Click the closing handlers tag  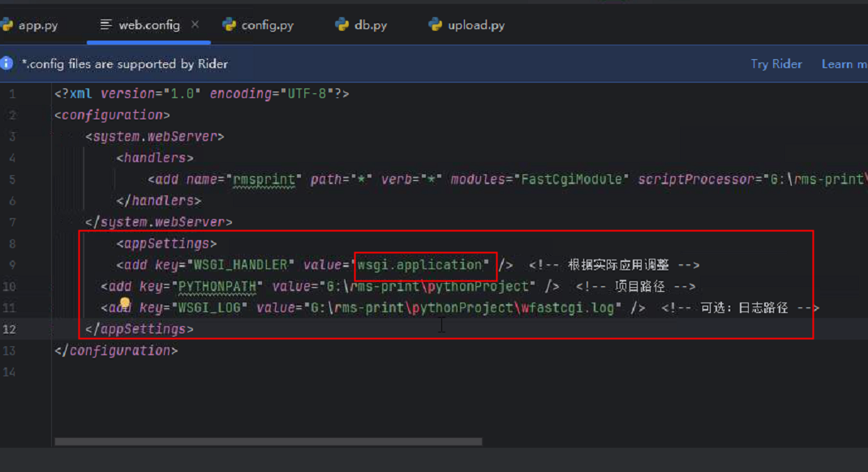click(159, 201)
